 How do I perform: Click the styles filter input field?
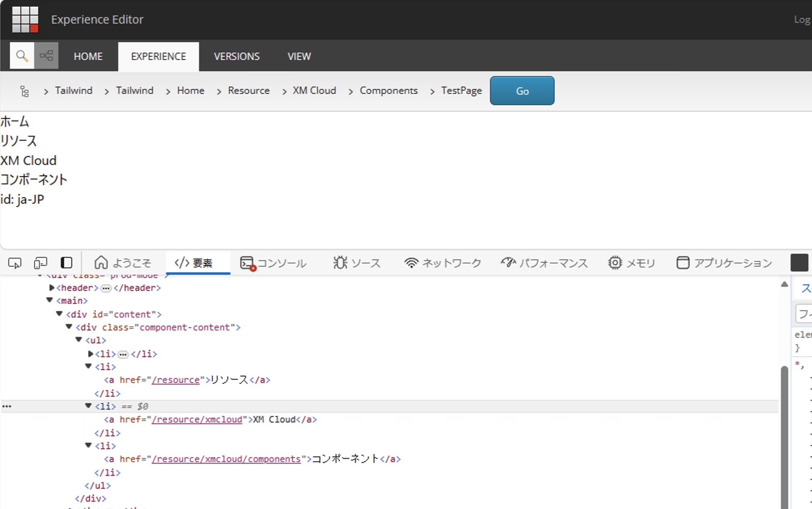[x=804, y=314]
